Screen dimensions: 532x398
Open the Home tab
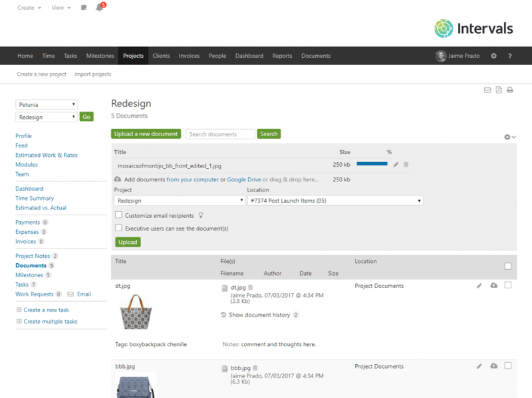pos(25,56)
